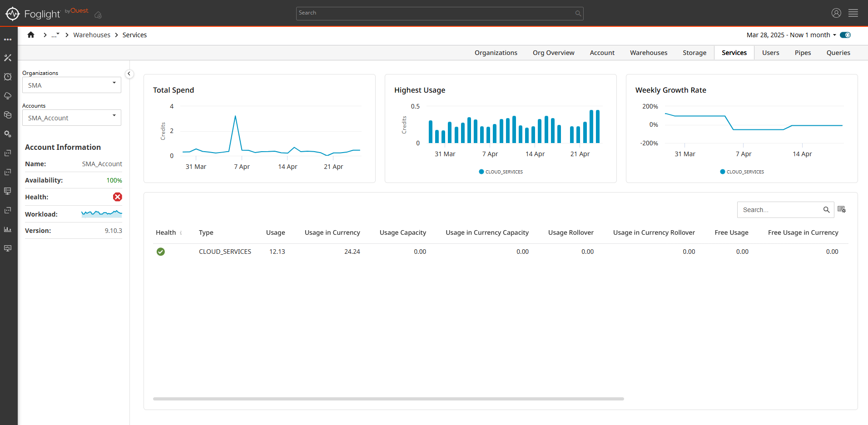Click the Total Spend chart title
868x425 pixels.
pyautogui.click(x=174, y=90)
